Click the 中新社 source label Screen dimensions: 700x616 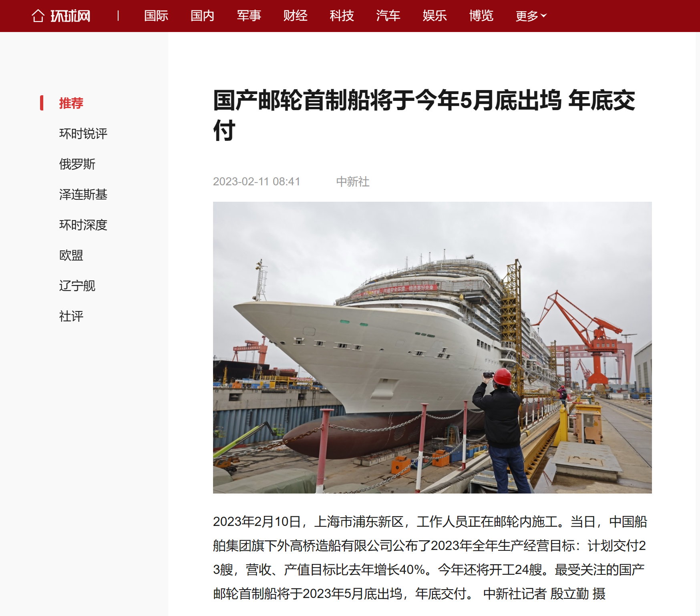tap(353, 182)
